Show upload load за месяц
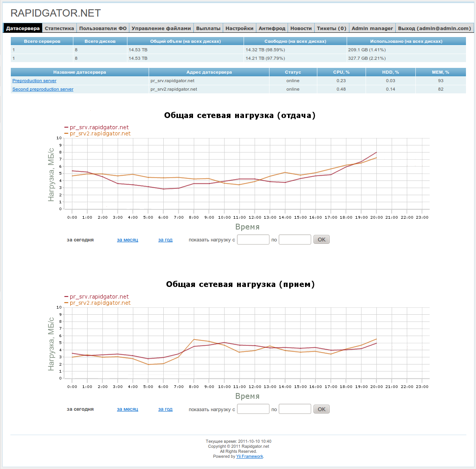 click(x=127, y=240)
